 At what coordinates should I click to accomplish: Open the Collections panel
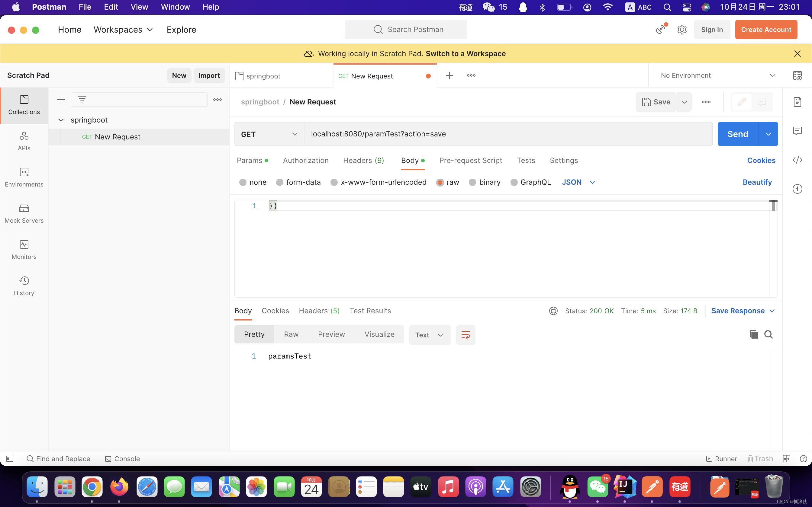pyautogui.click(x=24, y=105)
